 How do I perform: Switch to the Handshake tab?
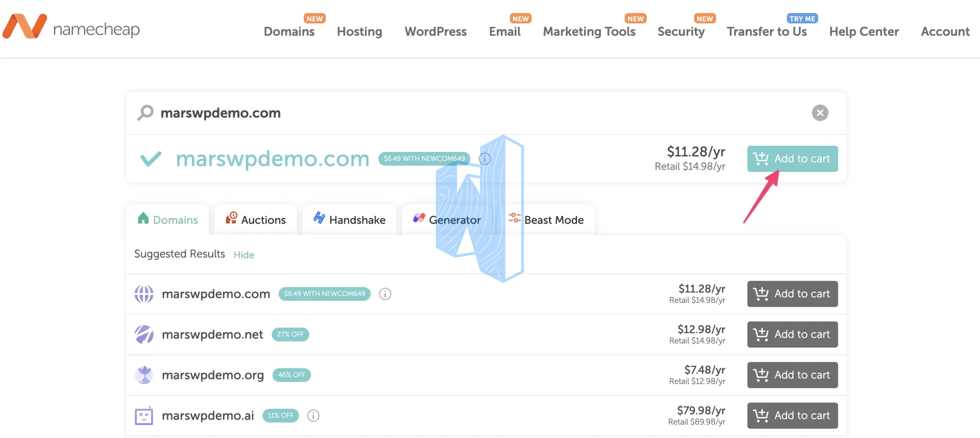pyautogui.click(x=350, y=220)
